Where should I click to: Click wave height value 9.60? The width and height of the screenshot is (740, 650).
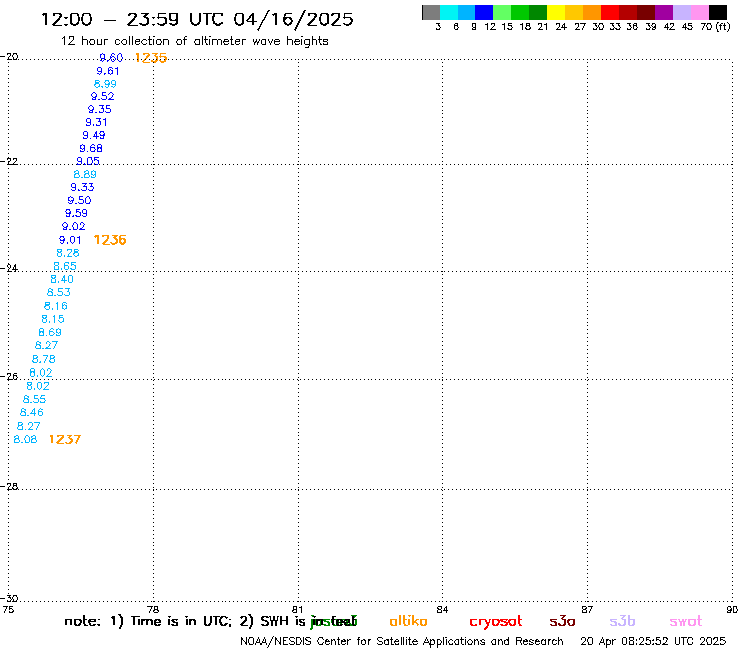[111, 58]
